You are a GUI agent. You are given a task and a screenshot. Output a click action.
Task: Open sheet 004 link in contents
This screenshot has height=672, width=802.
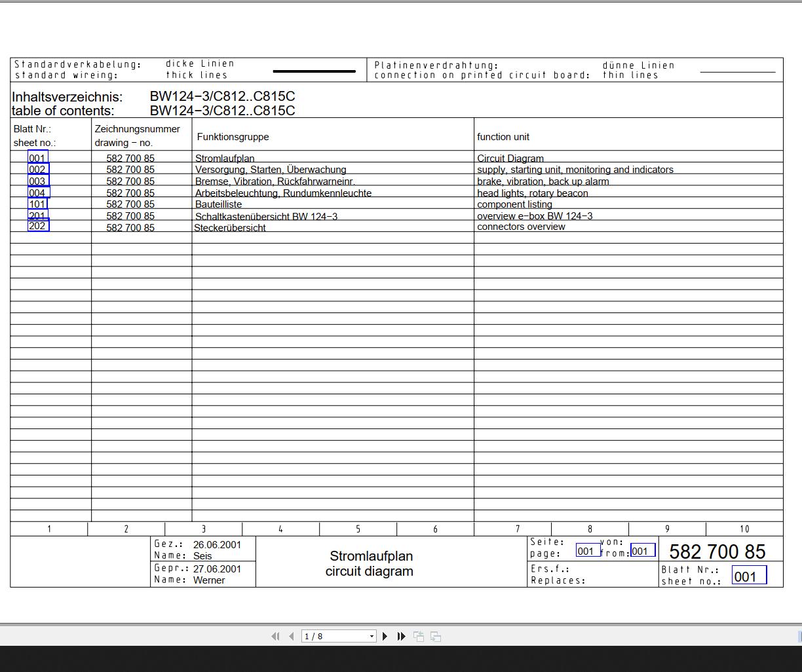pos(39,193)
